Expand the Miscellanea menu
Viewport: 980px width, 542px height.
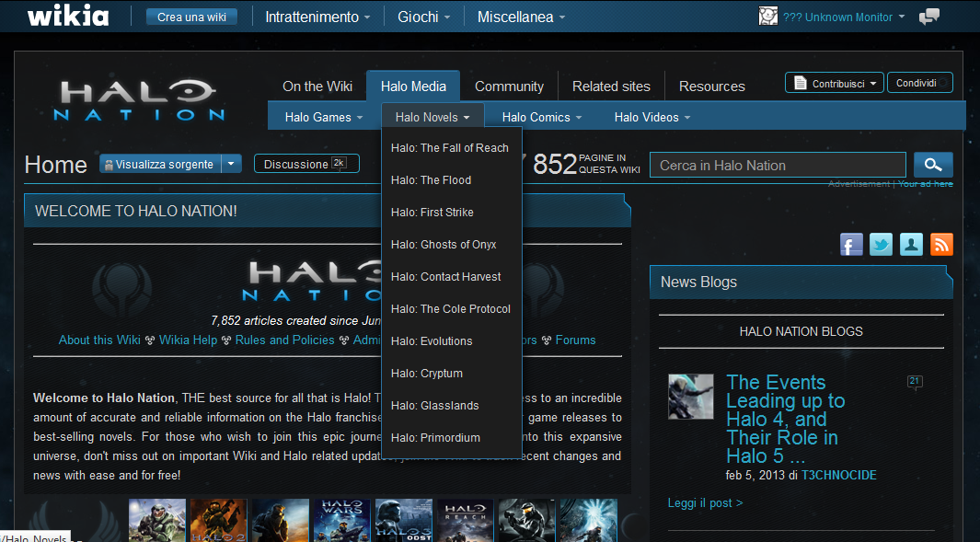tap(521, 17)
